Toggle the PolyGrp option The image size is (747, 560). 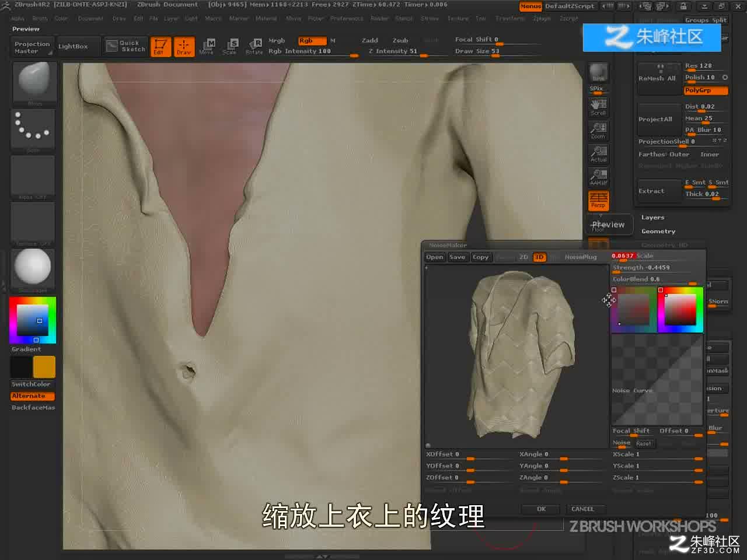coord(706,90)
